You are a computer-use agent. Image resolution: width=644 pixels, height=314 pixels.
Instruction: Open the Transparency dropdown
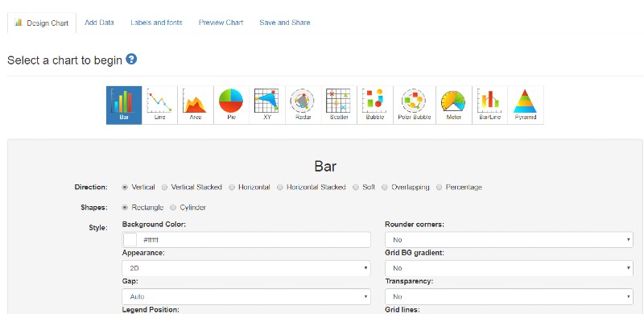(x=510, y=296)
